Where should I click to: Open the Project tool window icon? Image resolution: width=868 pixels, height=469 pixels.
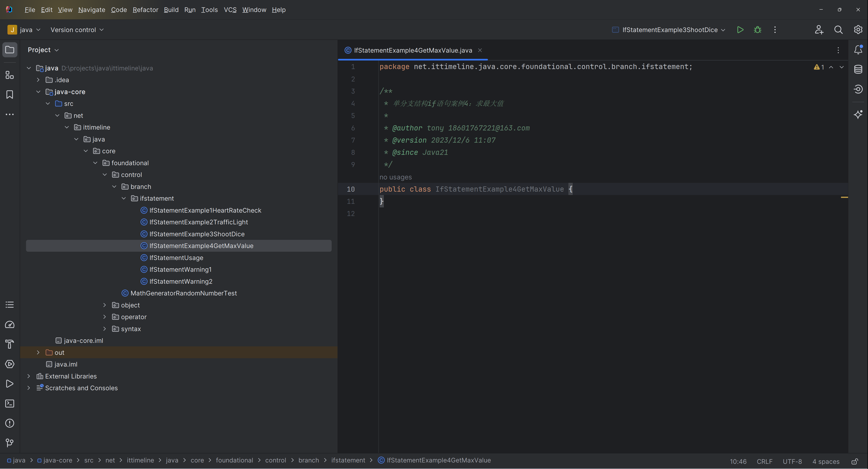(10, 50)
